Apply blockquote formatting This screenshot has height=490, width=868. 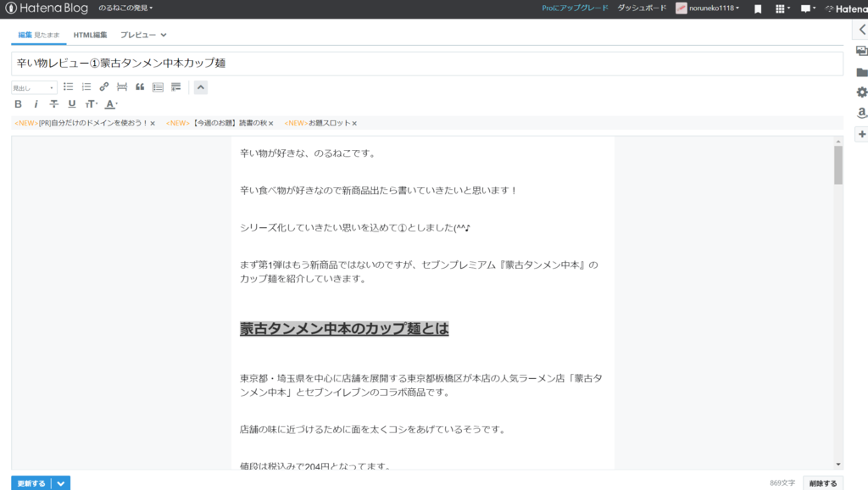(140, 87)
